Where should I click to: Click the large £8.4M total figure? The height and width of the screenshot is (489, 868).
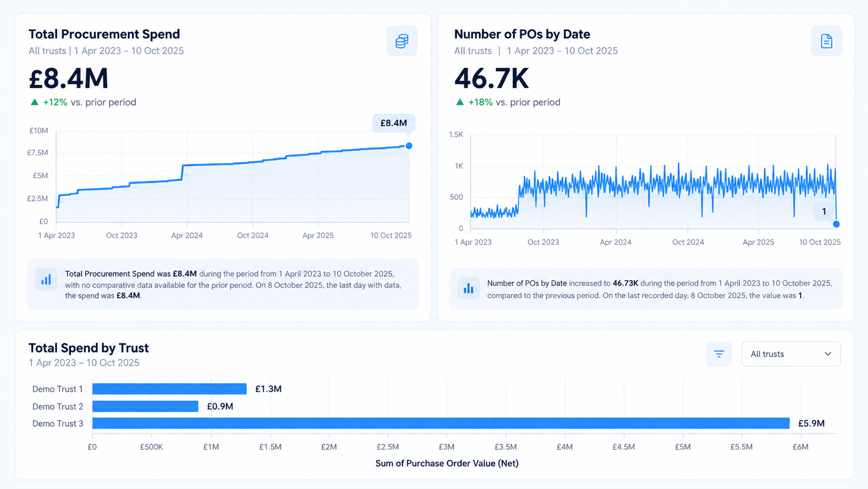point(69,79)
